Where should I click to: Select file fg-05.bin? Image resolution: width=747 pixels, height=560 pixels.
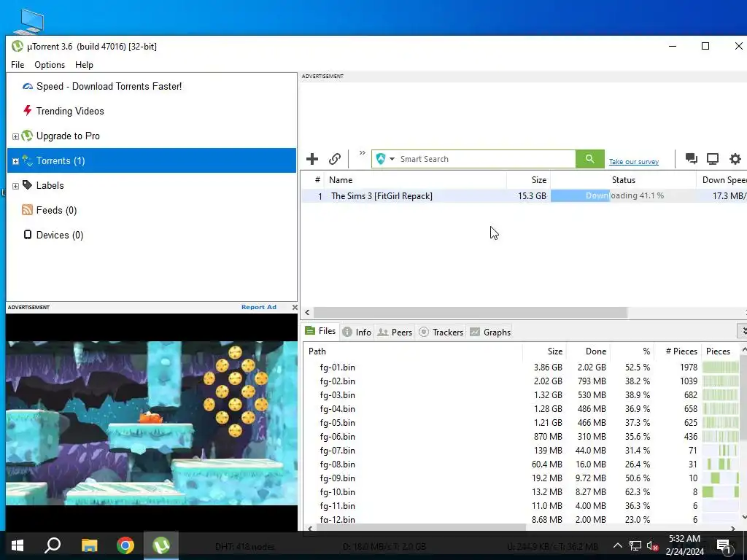[x=337, y=422]
